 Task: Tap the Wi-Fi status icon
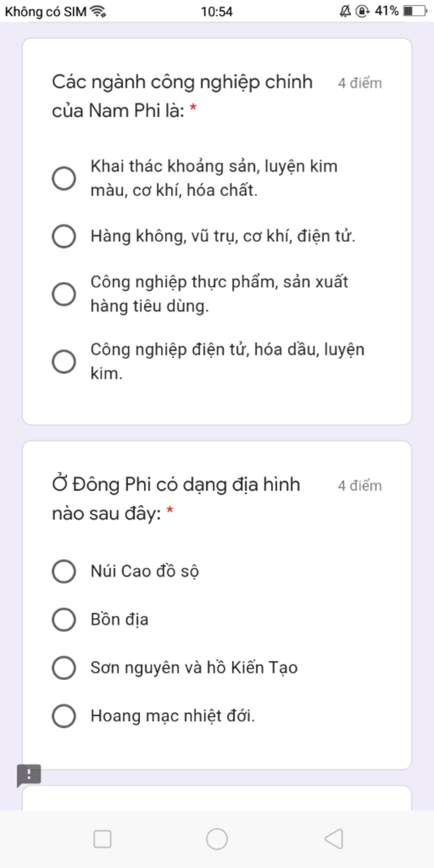[x=98, y=11]
